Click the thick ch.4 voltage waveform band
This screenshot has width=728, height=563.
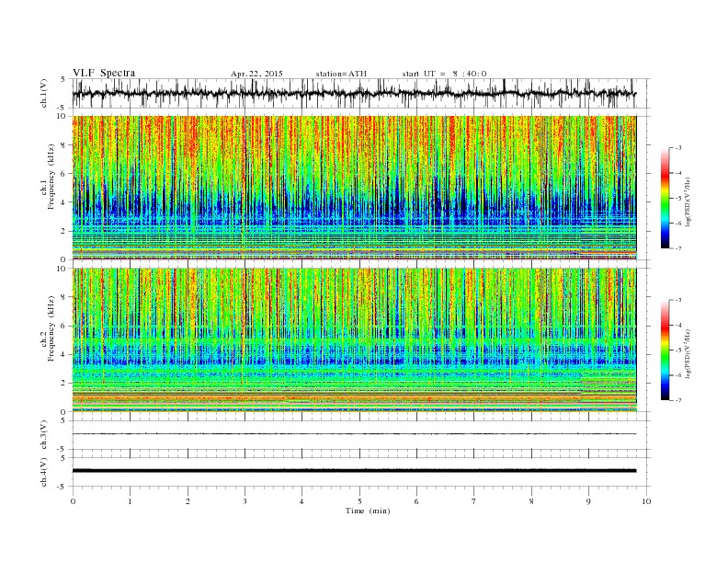[x=354, y=471]
